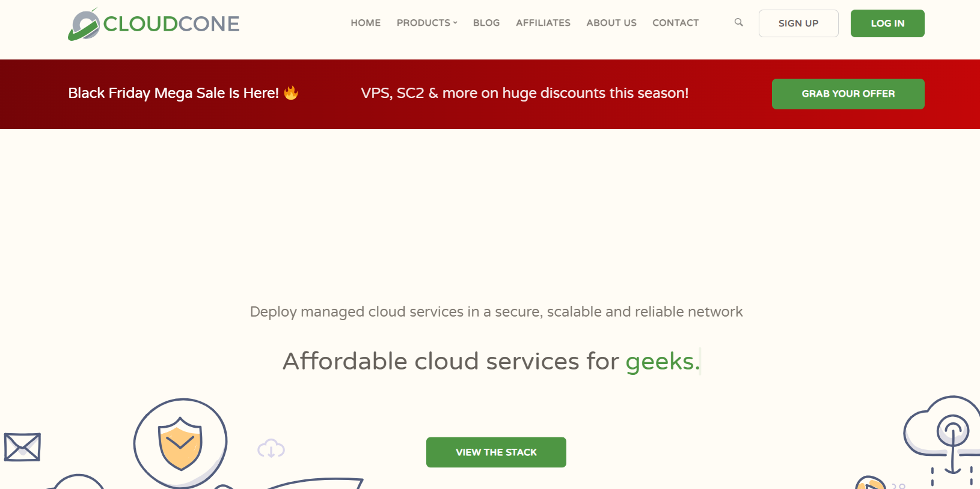Open the Affiliates page link
The image size is (980, 489).
[x=543, y=23]
